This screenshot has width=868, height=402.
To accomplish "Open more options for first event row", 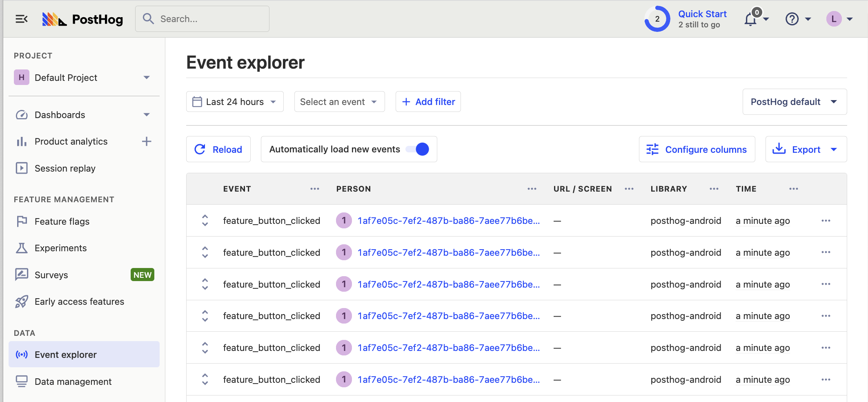I will 826,221.
